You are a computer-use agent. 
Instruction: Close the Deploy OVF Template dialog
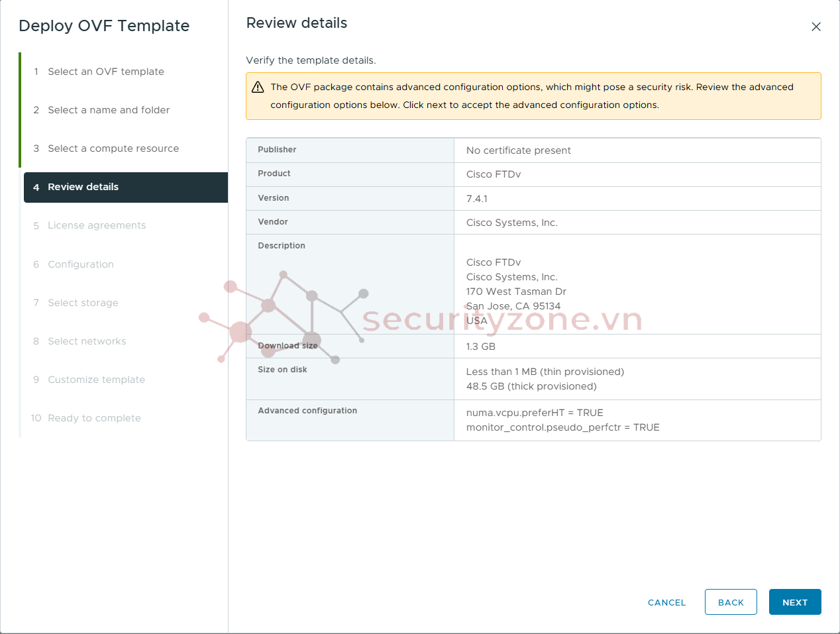point(816,26)
